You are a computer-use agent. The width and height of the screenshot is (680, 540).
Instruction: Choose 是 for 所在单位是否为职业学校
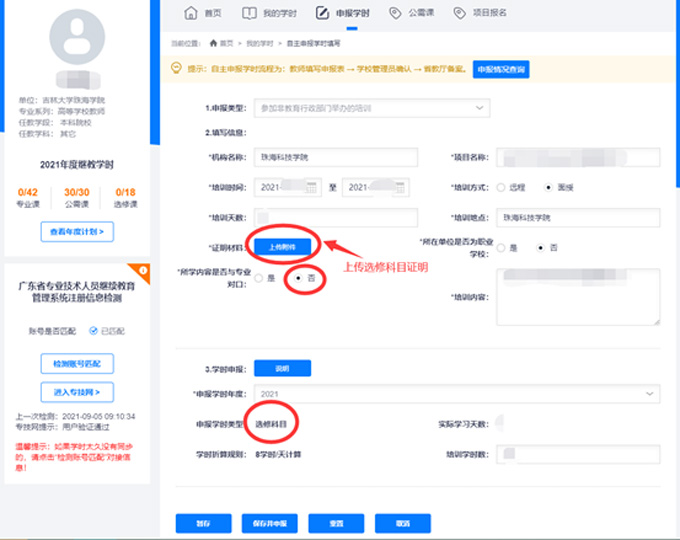coord(501,247)
